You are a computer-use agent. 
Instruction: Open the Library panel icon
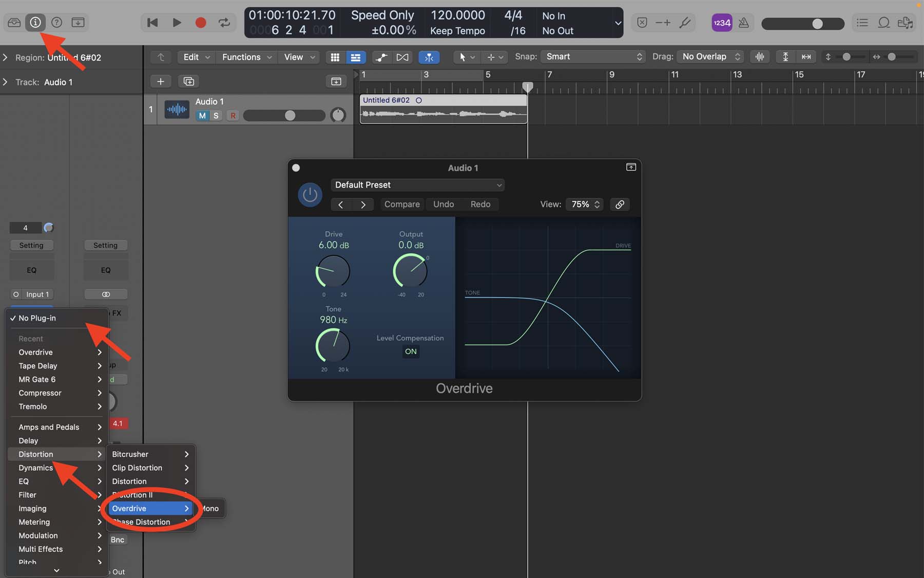14,22
